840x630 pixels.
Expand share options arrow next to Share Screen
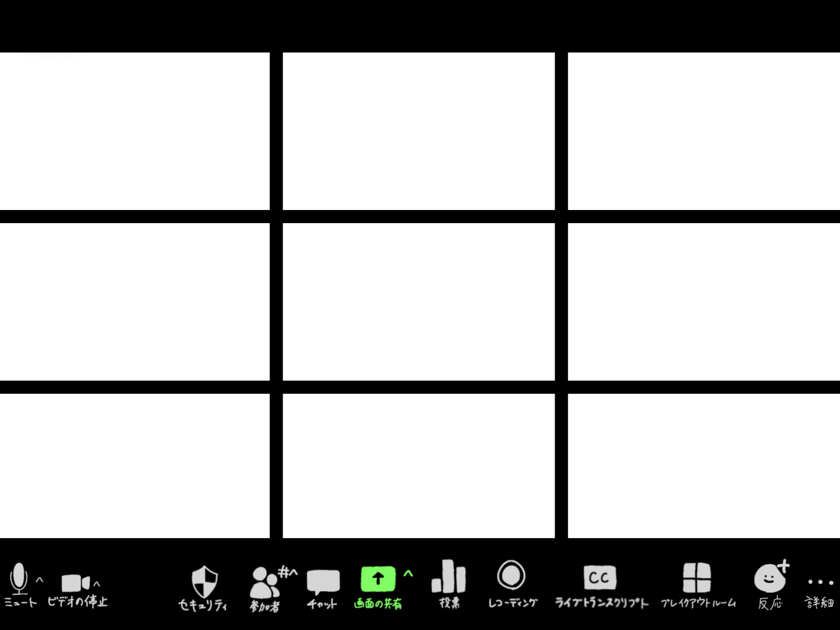tap(408, 574)
